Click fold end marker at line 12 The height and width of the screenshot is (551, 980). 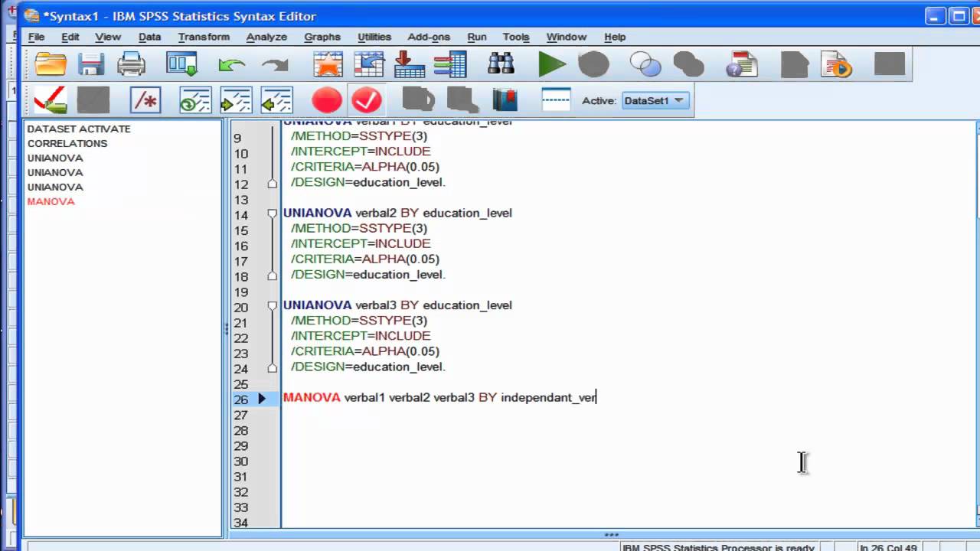(x=272, y=184)
